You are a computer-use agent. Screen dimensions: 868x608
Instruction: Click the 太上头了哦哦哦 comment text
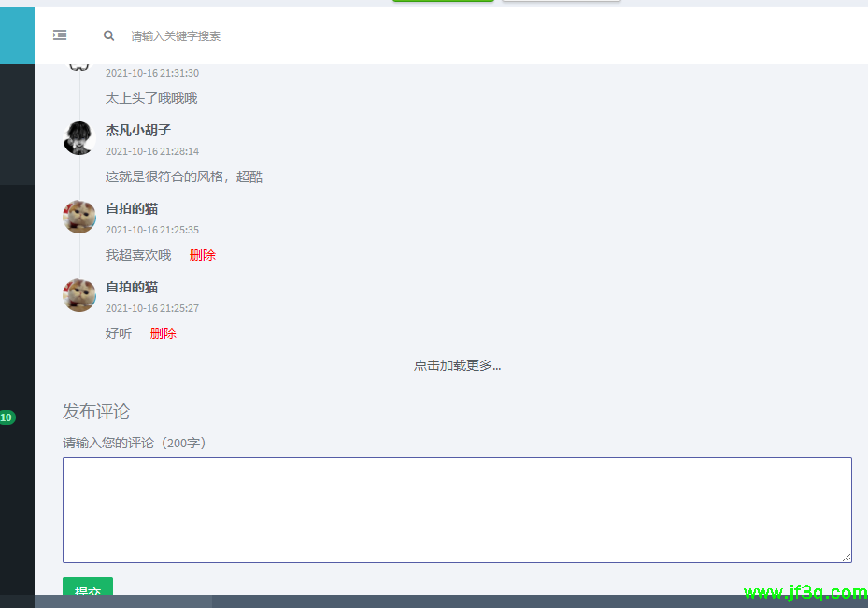click(151, 98)
